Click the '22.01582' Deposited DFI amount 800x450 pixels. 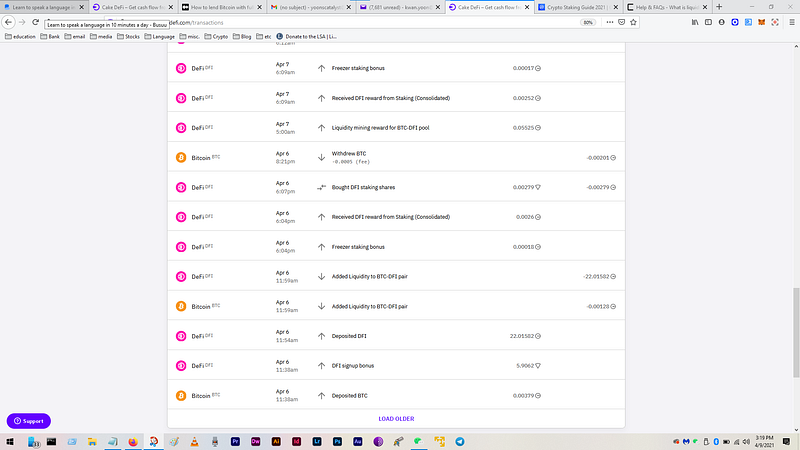522,336
